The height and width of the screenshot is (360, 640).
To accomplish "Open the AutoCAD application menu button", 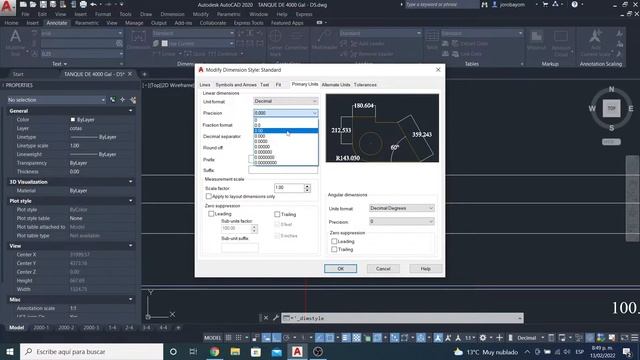I will pos(7,7).
